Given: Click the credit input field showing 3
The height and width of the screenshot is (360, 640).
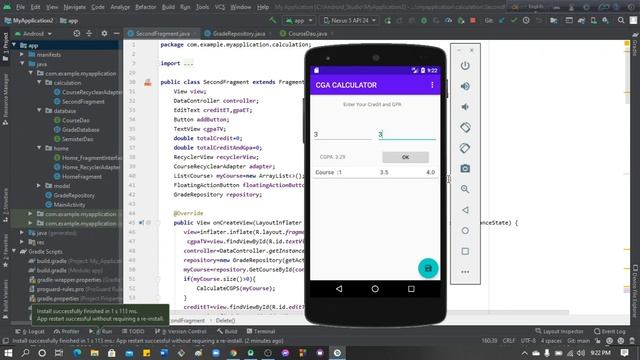Looking at the screenshot, I should point(342,134).
